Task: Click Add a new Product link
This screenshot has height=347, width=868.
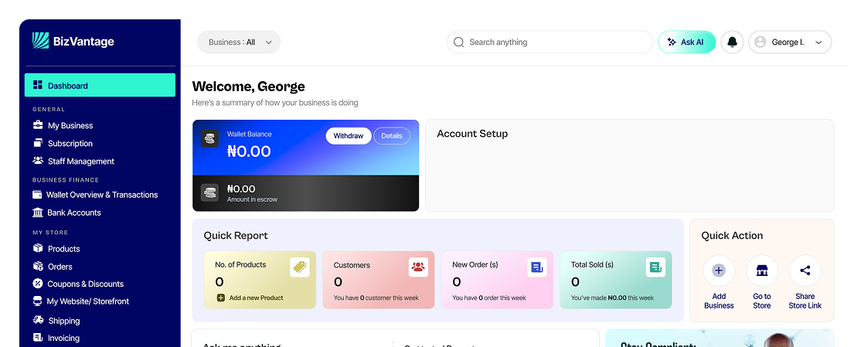Action: (x=255, y=298)
